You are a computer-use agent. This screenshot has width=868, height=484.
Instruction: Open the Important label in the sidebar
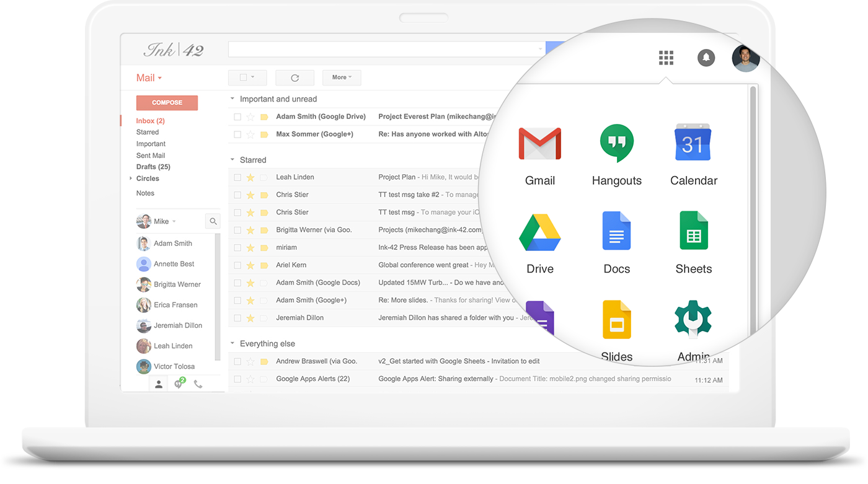(x=151, y=144)
